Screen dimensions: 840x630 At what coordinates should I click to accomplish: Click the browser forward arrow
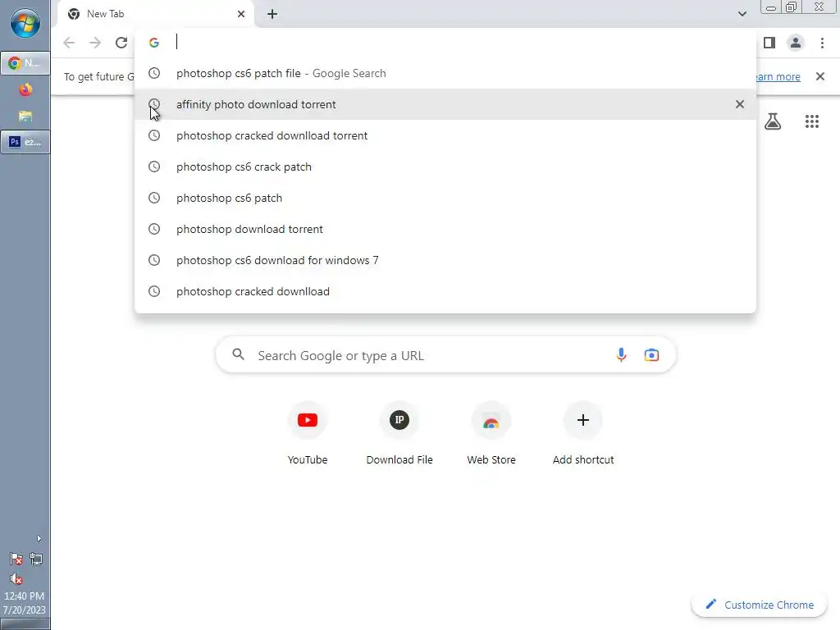95,43
